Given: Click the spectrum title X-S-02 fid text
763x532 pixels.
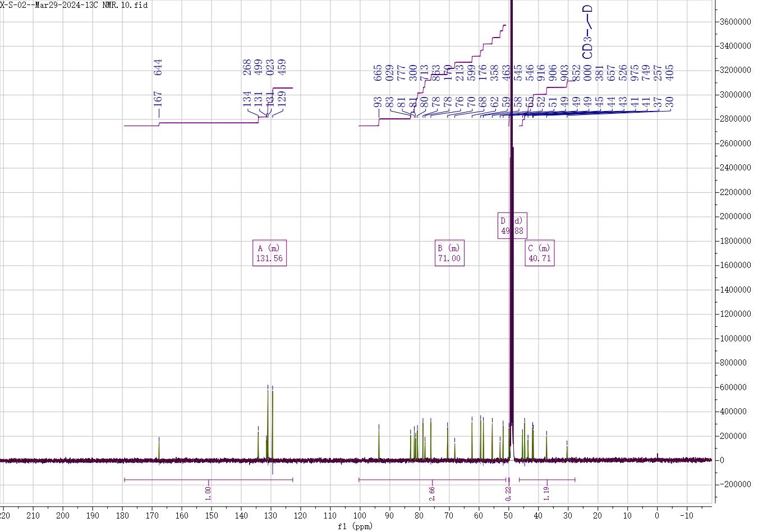Looking at the screenshot, I should (74, 5).
